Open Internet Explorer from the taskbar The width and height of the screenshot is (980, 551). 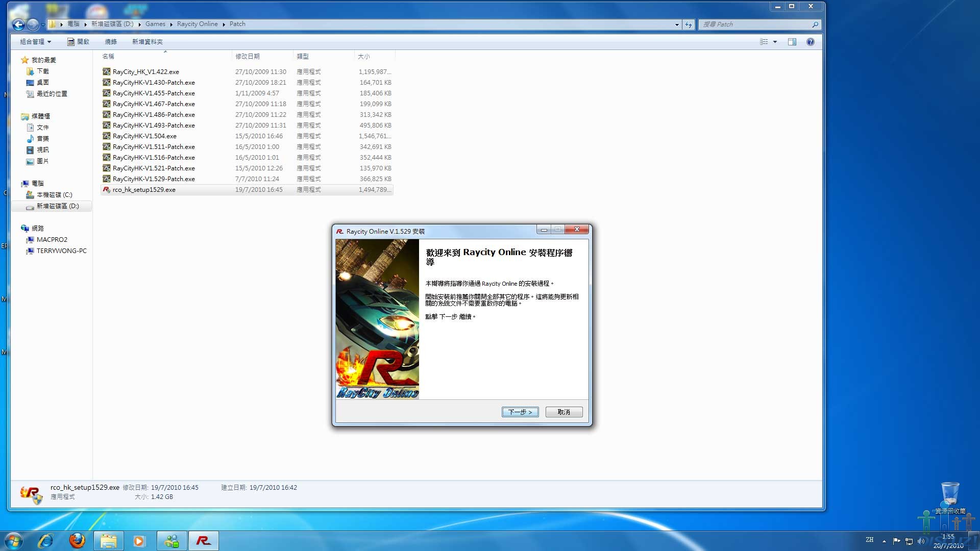pos(45,541)
